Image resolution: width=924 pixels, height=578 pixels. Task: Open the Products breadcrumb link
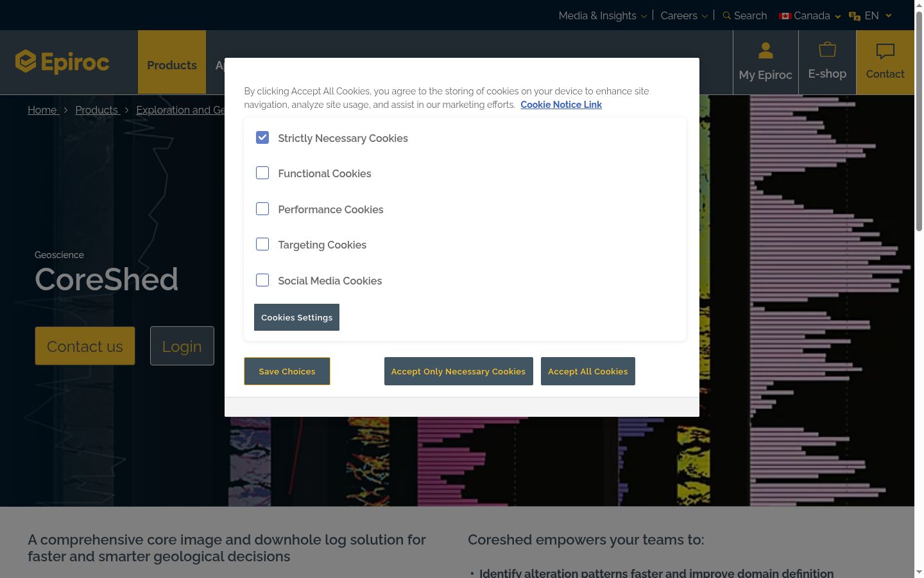(x=97, y=110)
